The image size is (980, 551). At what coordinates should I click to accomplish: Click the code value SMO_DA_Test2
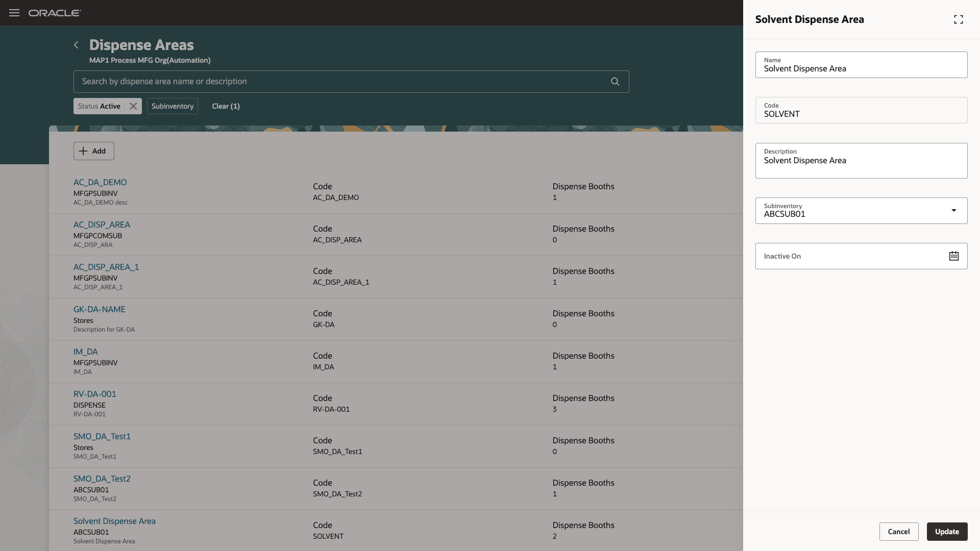coord(337,494)
